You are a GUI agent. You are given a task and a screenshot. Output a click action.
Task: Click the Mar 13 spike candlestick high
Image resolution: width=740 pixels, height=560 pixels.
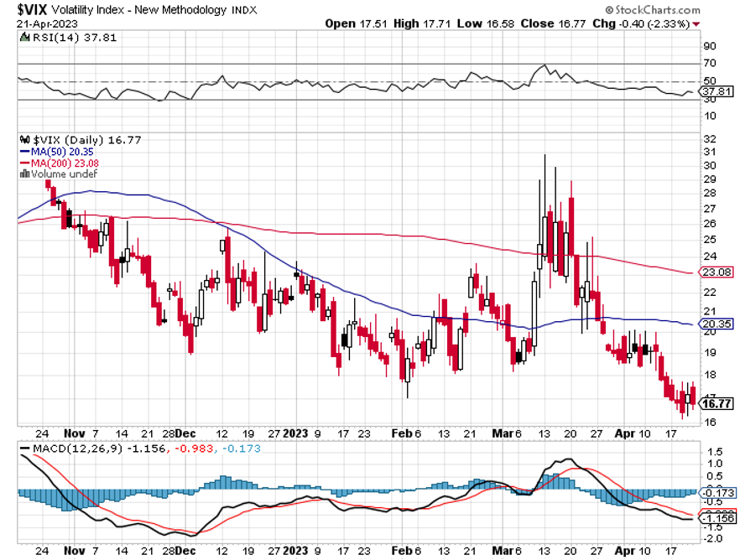coord(545,156)
